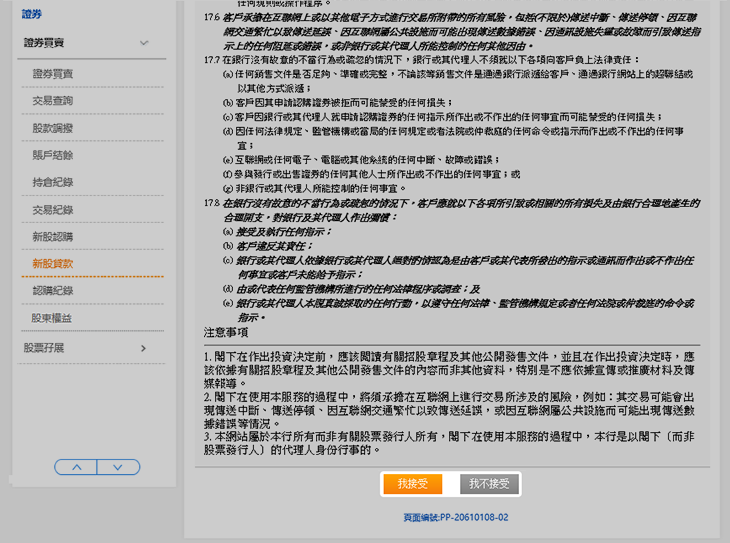The image size is (730, 543).
Task: Click the sidebar scroll down arrow
Action: pos(118,467)
